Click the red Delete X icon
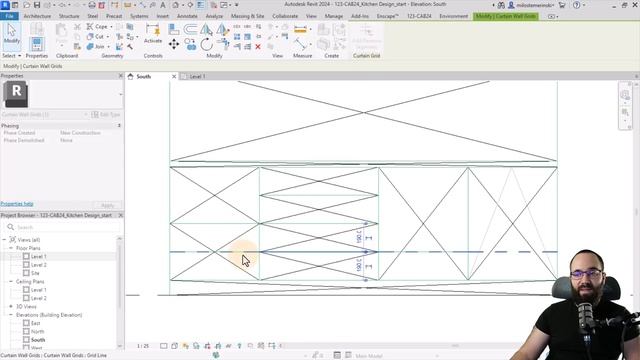The width and height of the screenshot is (640, 360). click(x=258, y=47)
